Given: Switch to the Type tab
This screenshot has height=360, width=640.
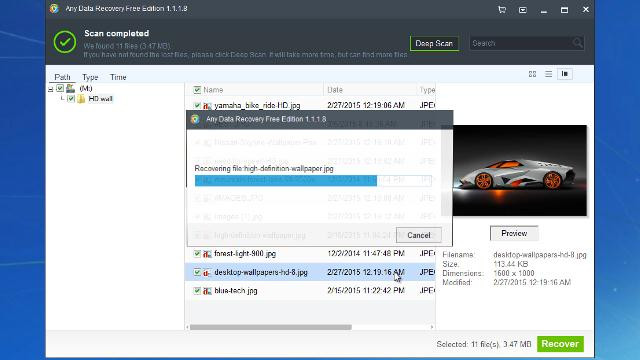Looking at the screenshot, I should tap(90, 77).
